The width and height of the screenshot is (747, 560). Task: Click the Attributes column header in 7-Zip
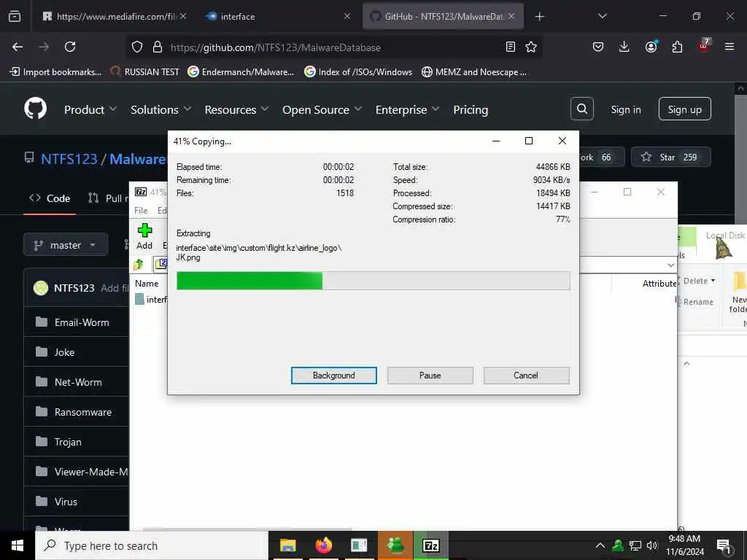659,284
